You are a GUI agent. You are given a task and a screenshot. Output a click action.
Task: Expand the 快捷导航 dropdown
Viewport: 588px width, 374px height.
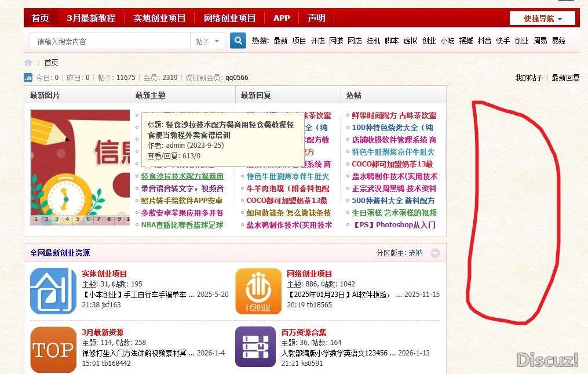tap(542, 19)
